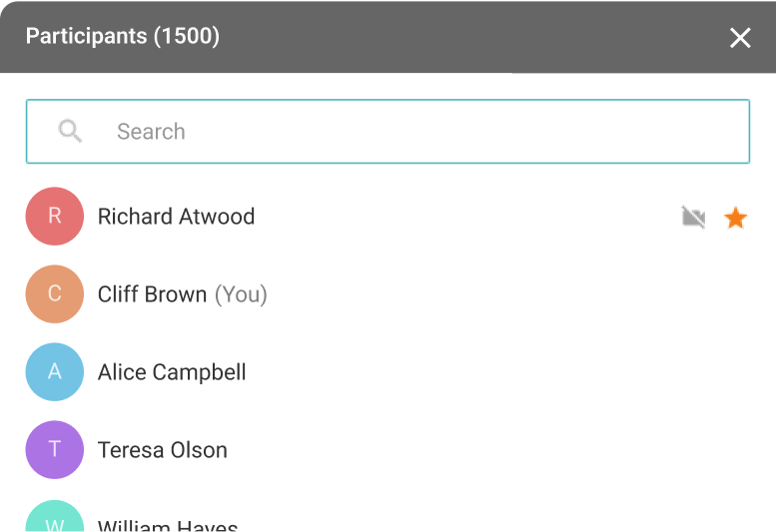
Task: Select the Alice Campbell name
Action: click(172, 372)
